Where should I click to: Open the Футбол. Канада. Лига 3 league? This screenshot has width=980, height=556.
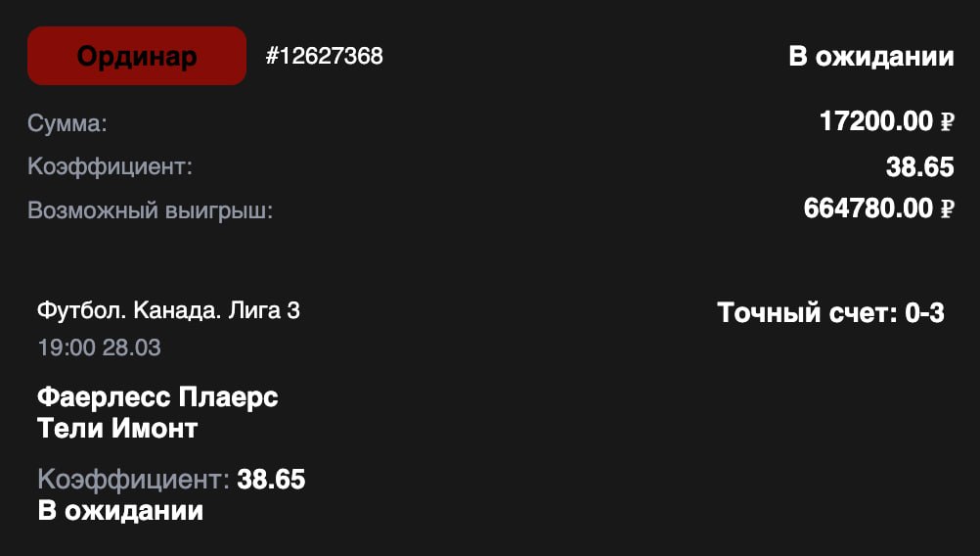(168, 311)
